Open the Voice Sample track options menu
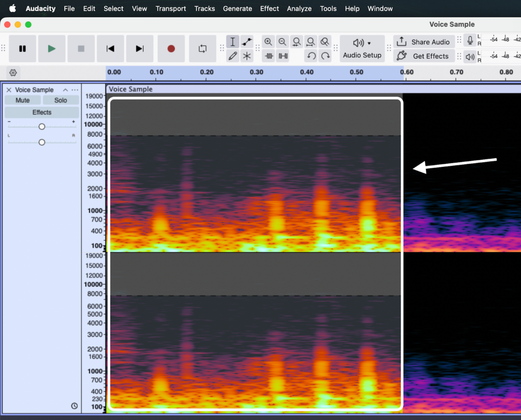521x420 pixels. tap(75, 90)
